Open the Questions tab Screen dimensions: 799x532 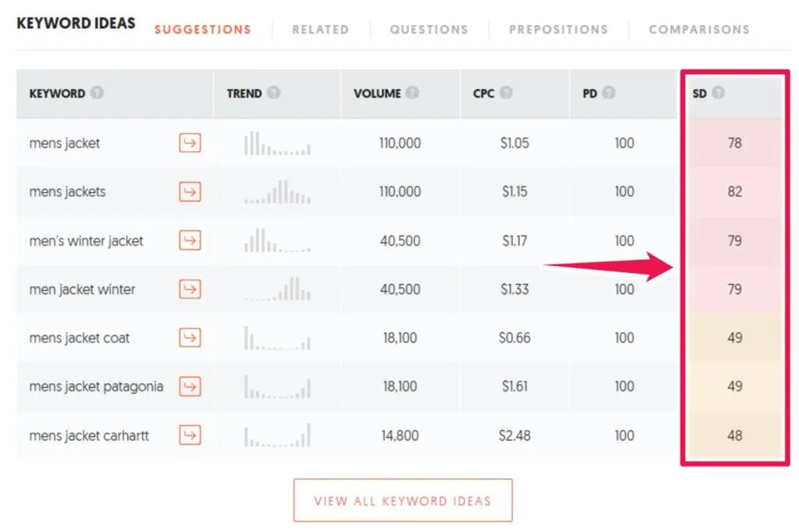coord(429,30)
